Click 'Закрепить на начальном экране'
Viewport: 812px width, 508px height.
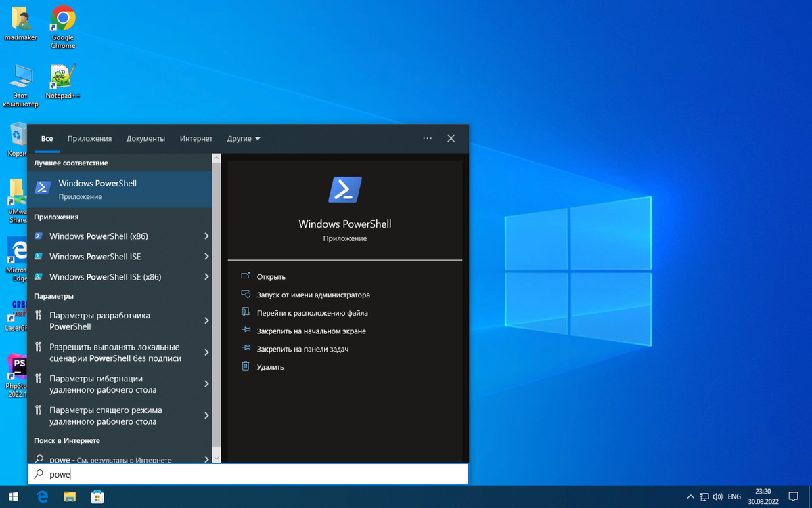(x=311, y=331)
